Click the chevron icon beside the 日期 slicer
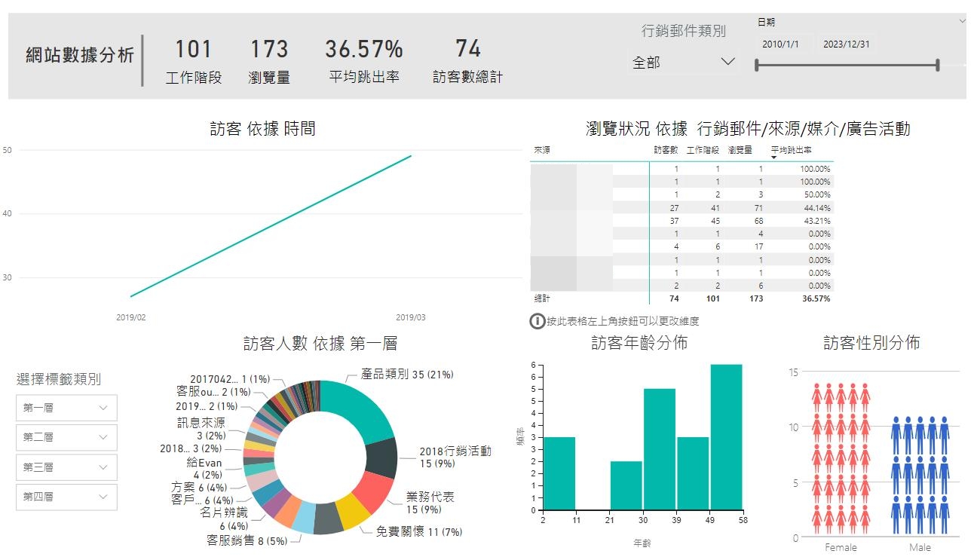974x560 pixels. (962, 22)
